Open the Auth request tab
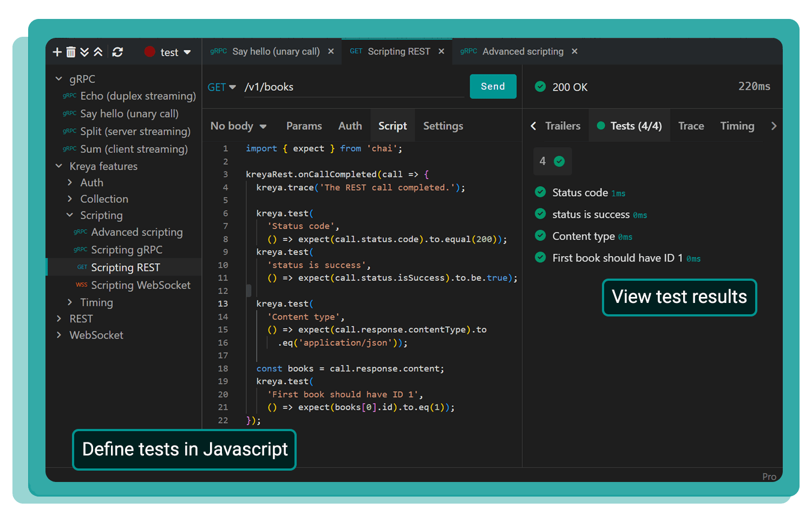 pos(350,126)
